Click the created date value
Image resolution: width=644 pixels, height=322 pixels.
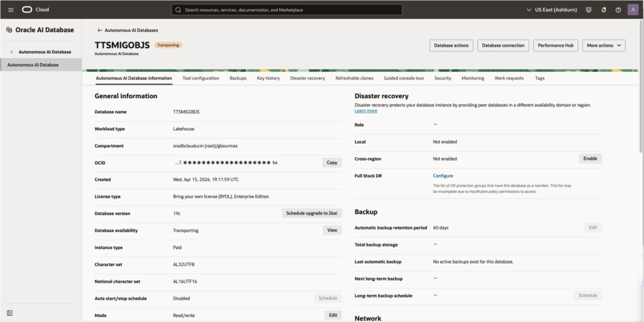click(x=206, y=179)
